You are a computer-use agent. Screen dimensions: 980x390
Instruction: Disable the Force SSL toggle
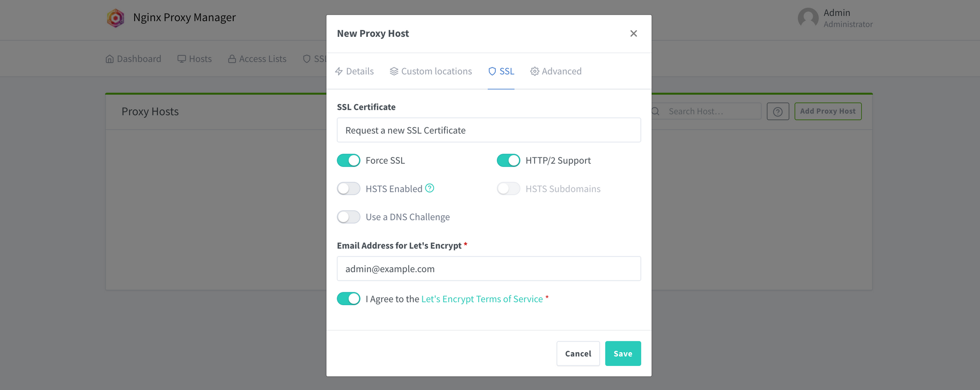coord(348,160)
